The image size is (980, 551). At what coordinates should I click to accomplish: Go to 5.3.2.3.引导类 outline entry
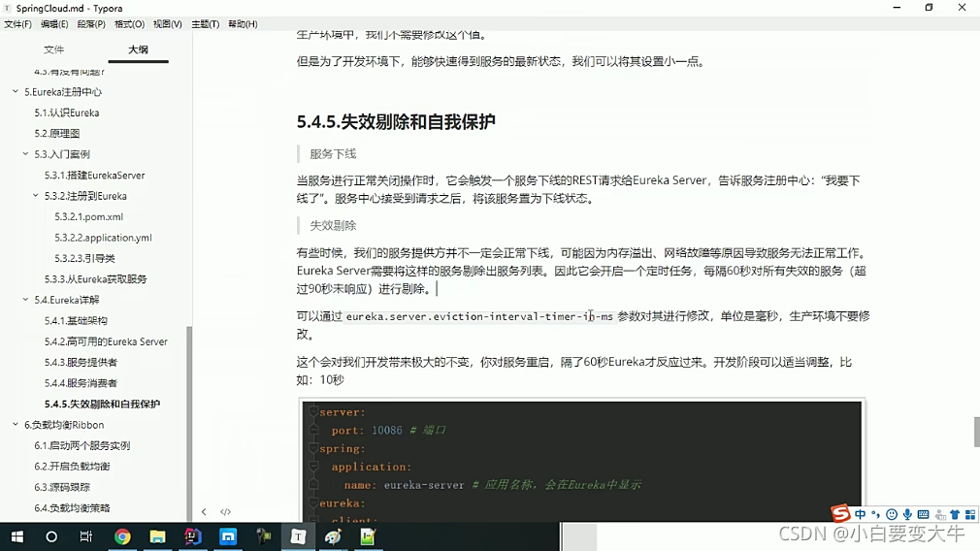coord(84,258)
